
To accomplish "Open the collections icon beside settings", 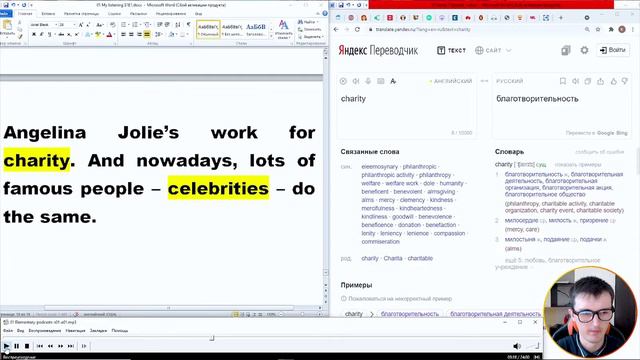I will pos(565,50).
